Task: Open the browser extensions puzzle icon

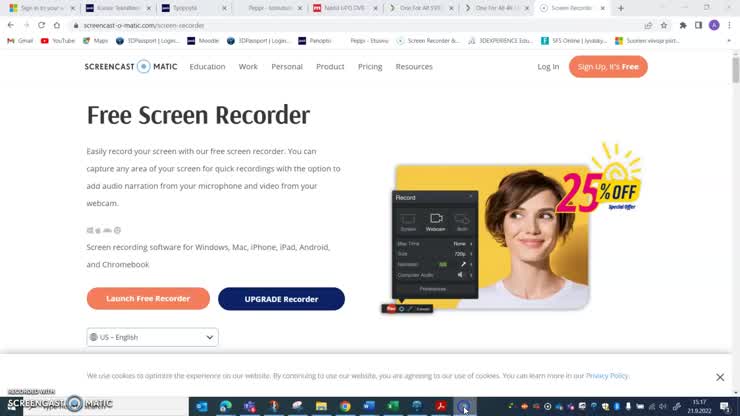Action: click(683, 25)
